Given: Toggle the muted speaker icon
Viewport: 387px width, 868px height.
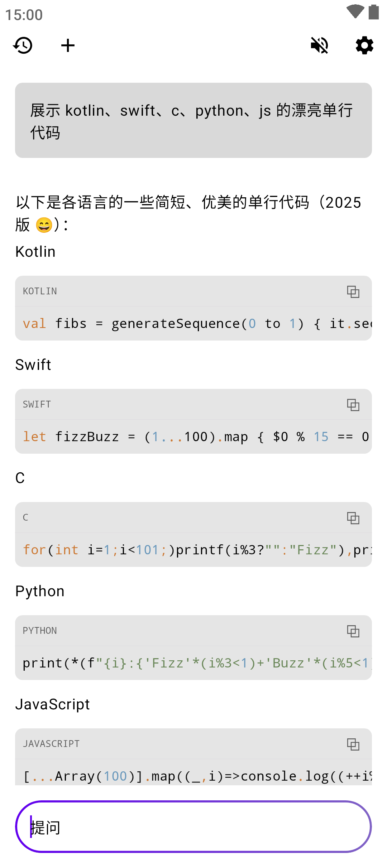Looking at the screenshot, I should [x=319, y=45].
